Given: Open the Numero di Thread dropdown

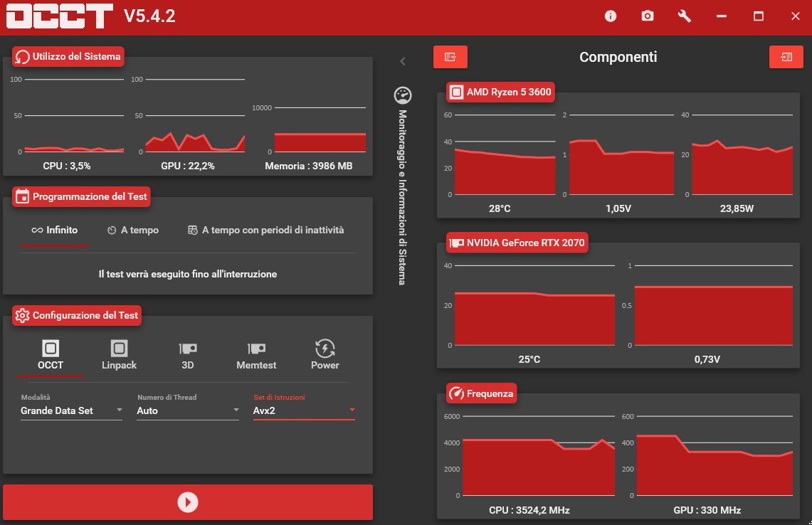Looking at the screenshot, I should point(187,410).
